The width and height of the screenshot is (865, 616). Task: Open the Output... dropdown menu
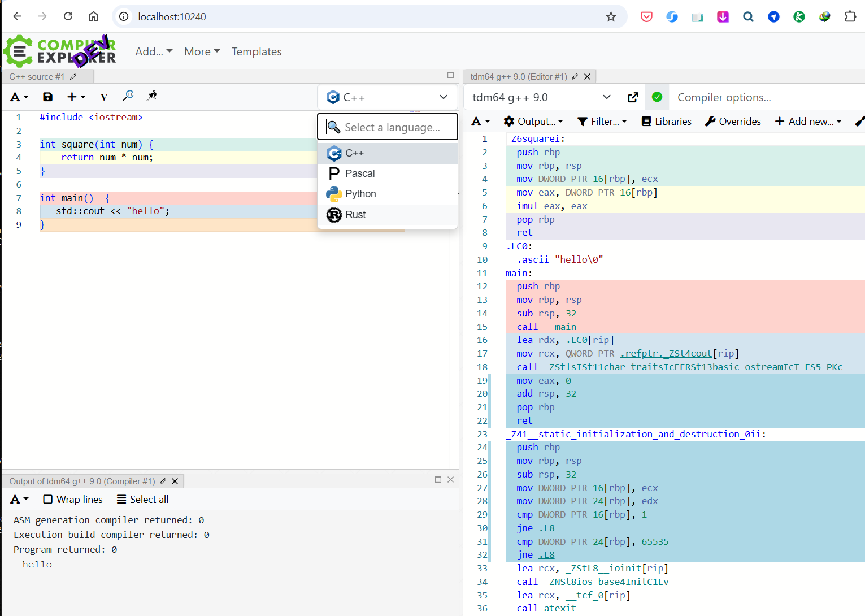coord(533,122)
